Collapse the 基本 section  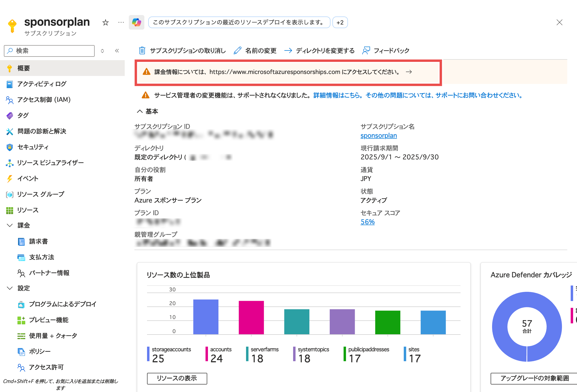[140, 111]
